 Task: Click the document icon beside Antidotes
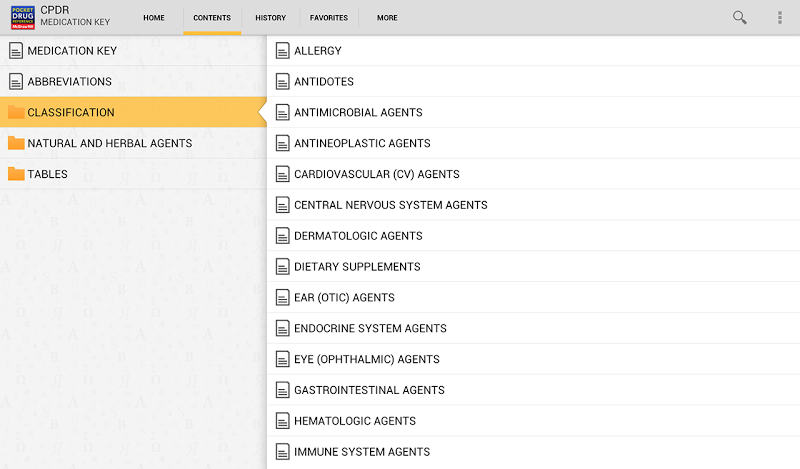282,81
